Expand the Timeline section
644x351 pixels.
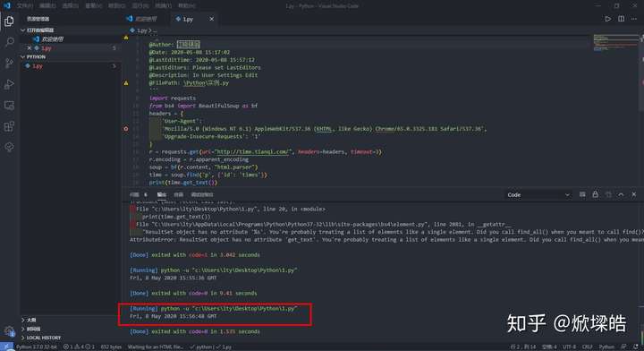coord(30,329)
